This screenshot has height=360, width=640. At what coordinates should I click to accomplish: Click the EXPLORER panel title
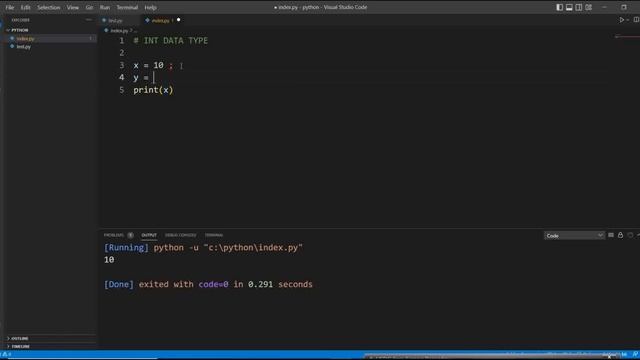click(x=20, y=20)
